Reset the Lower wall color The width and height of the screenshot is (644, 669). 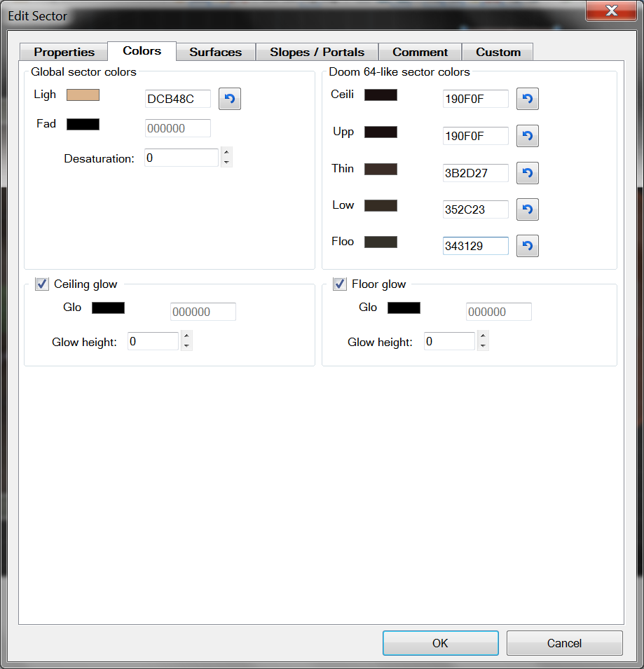(527, 209)
